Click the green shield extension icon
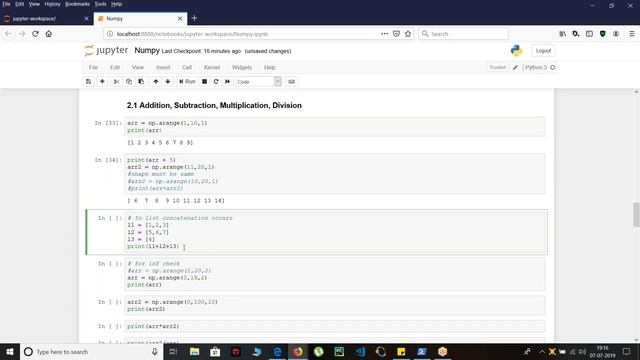The width and height of the screenshot is (640, 360). (x=602, y=34)
